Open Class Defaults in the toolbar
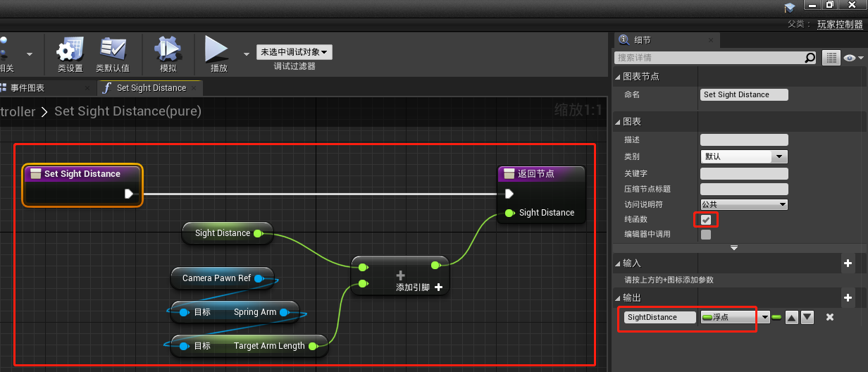This screenshot has width=868, height=372. pyautogui.click(x=113, y=55)
